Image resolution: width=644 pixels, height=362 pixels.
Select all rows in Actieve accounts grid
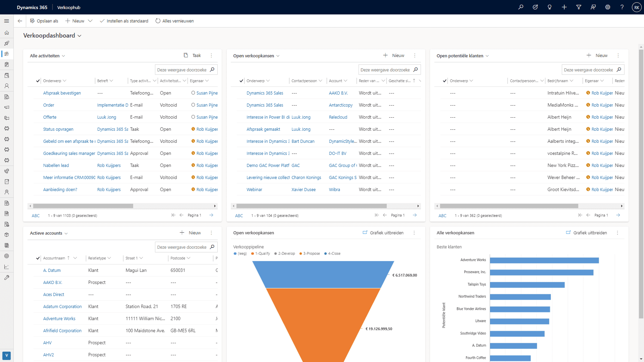pyautogui.click(x=38, y=258)
